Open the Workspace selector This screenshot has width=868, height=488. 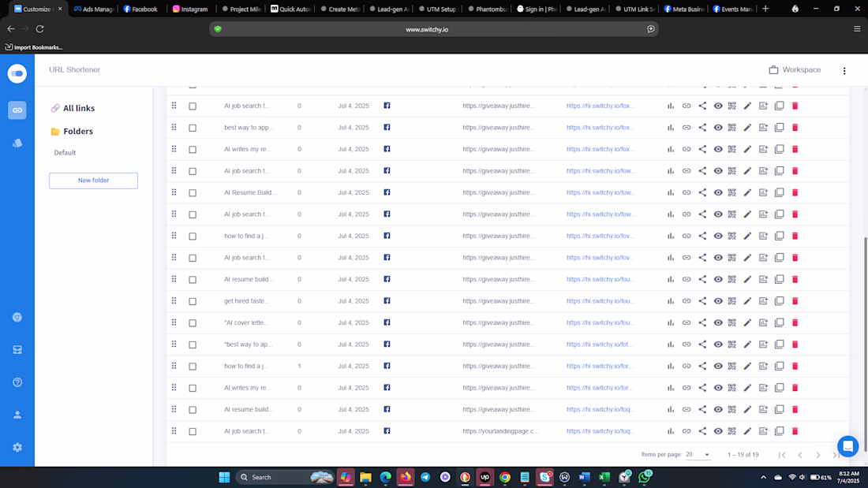click(795, 69)
